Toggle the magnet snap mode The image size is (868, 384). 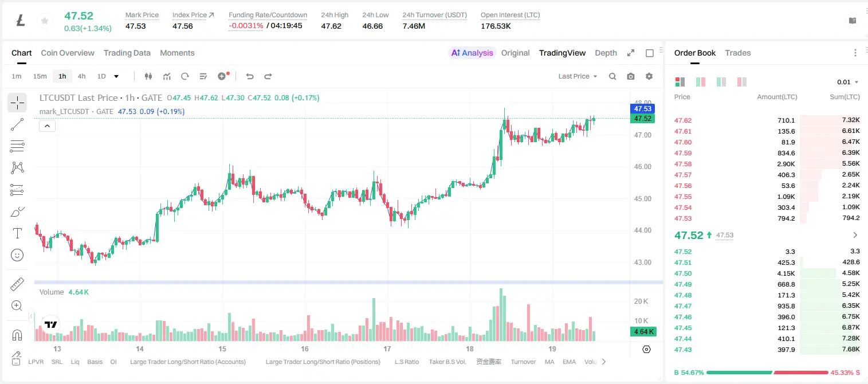pos(17,335)
